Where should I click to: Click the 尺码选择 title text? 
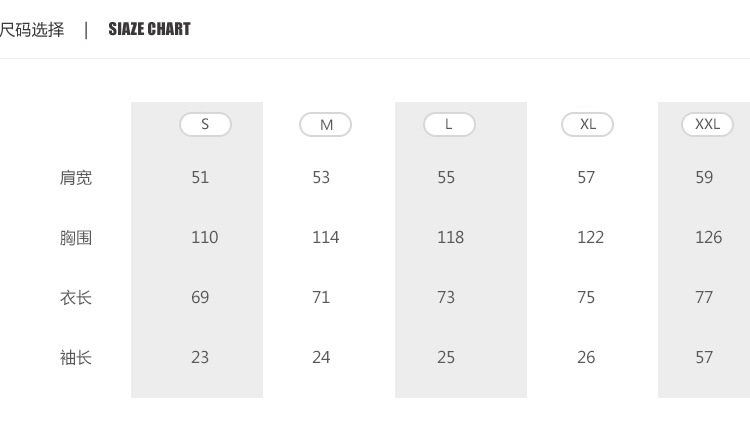tap(32, 29)
